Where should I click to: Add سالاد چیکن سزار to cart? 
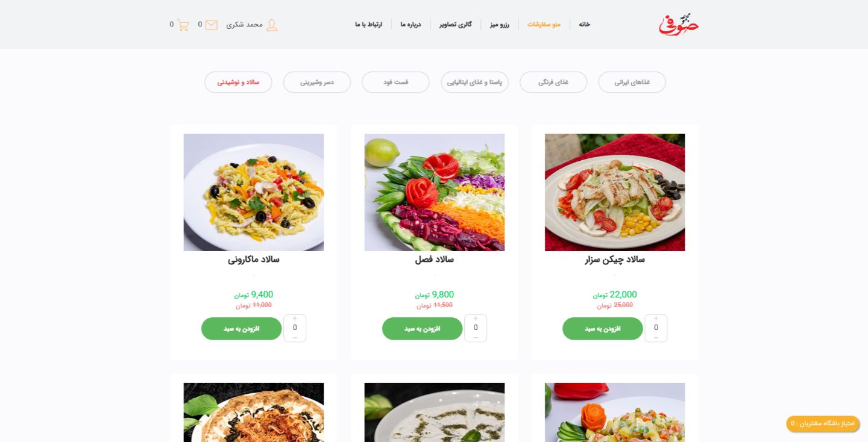click(603, 329)
